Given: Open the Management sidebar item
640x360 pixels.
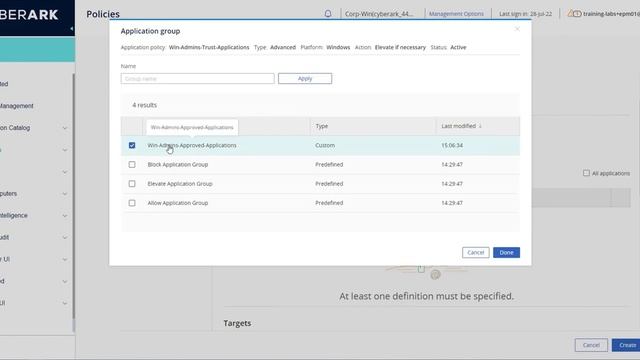Looking at the screenshot, I should click(17, 106).
